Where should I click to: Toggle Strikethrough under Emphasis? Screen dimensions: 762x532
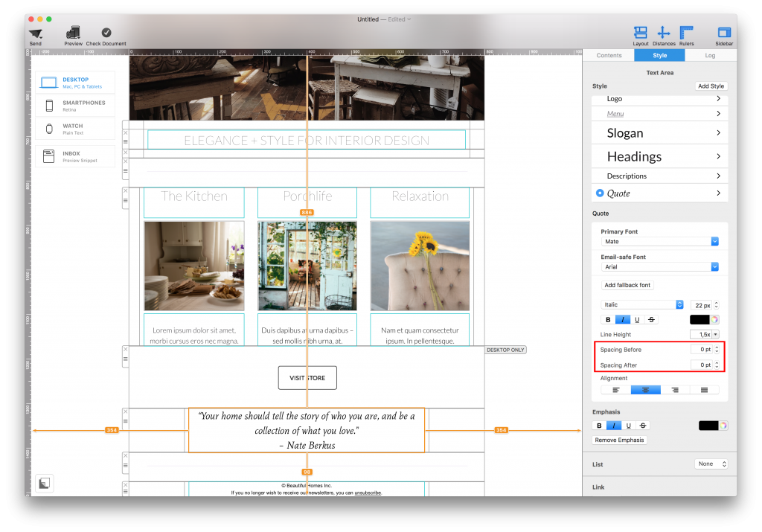pyautogui.click(x=643, y=426)
